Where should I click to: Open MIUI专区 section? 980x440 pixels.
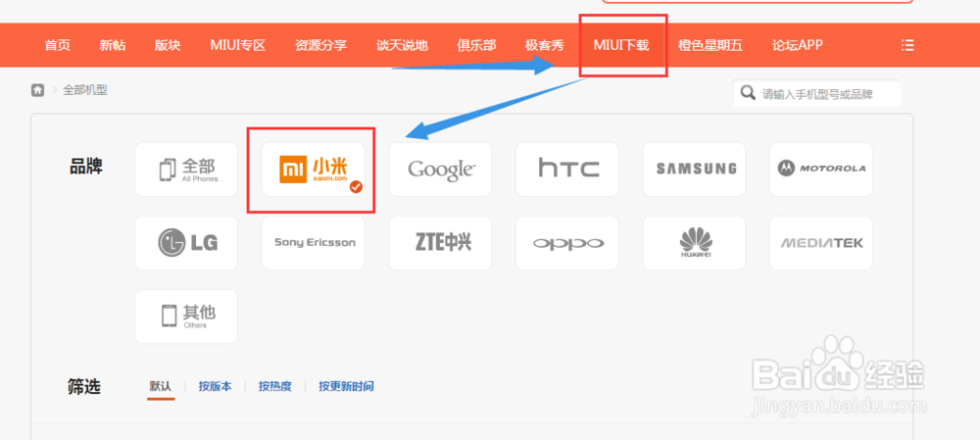[x=237, y=45]
